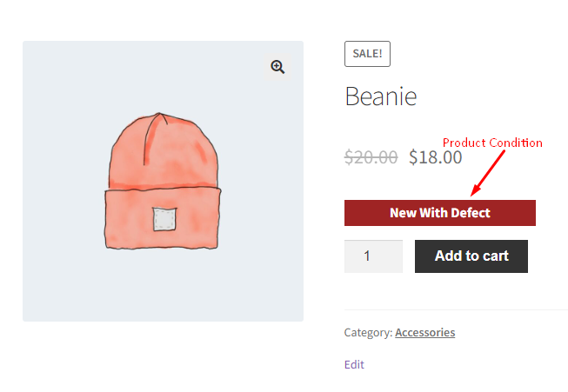This screenshot has width=568, height=392.
Task: Click the red arrow pointing at banner
Action: tap(487, 173)
